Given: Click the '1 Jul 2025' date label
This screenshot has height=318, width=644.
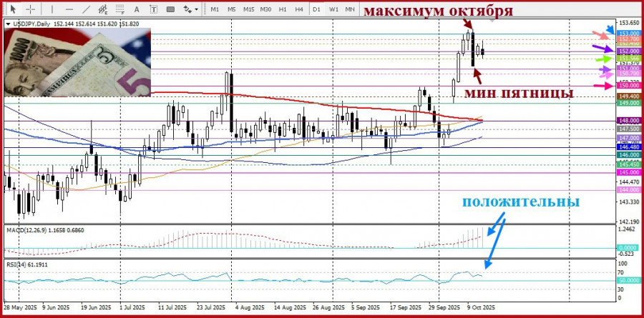Looking at the screenshot, I should tap(132, 307).
